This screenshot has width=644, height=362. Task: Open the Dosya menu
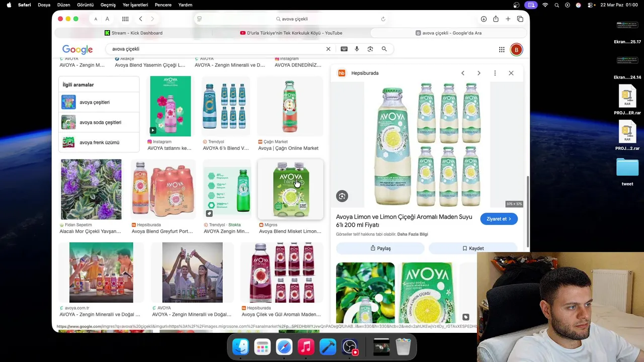click(44, 5)
